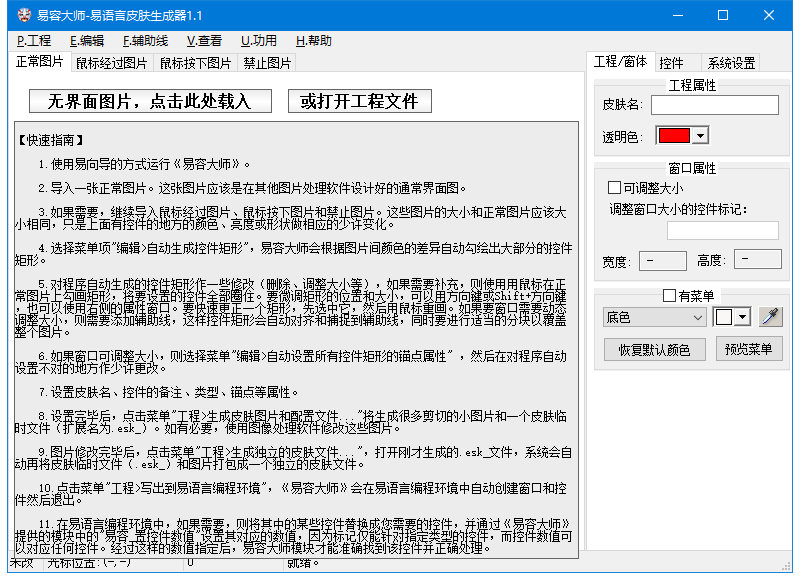This screenshot has width=800, height=580.
Task: Open the V.查看 menu
Action: [x=204, y=41]
